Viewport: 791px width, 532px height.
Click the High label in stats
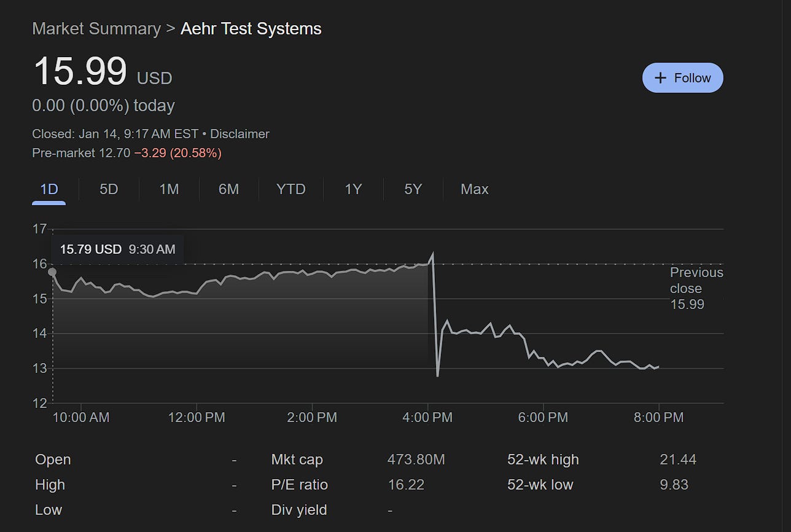[x=50, y=485]
